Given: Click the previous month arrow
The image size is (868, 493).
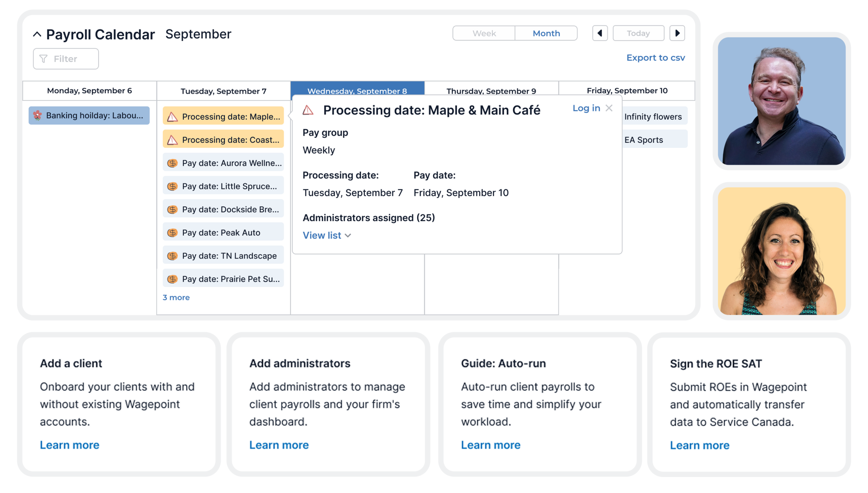Looking at the screenshot, I should pyautogui.click(x=600, y=33).
